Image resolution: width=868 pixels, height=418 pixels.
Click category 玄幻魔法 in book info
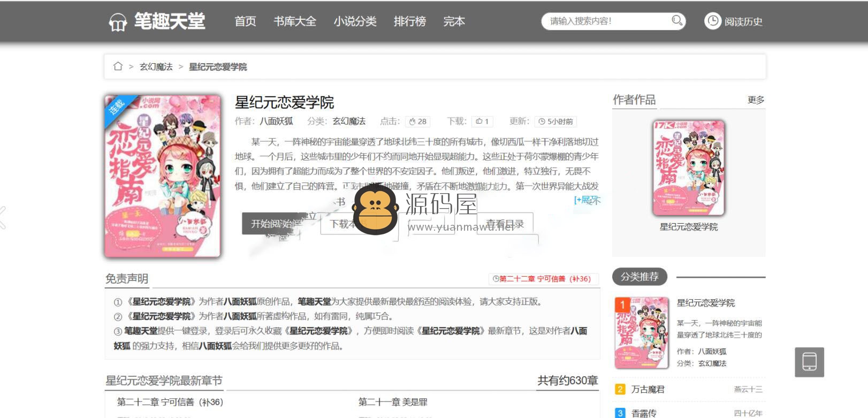coord(349,121)
